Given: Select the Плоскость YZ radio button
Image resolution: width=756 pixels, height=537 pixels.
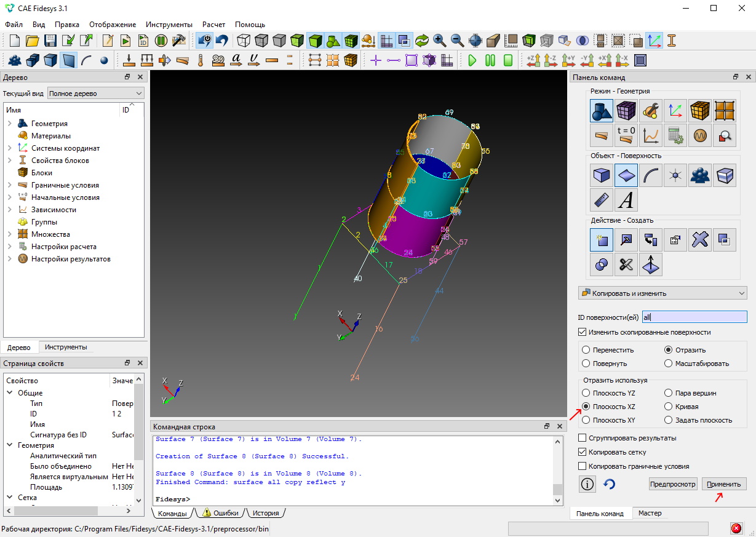Looking at the screenshot, I should point(586,393).
